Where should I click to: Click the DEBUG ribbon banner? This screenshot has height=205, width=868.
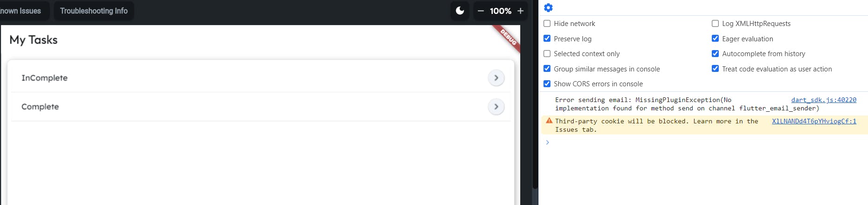(x=507, y=38)
